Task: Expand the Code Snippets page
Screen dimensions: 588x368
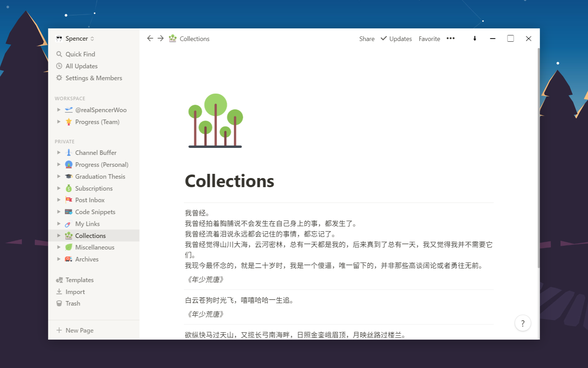Action: pyautogui.click(x=59, y=212)
